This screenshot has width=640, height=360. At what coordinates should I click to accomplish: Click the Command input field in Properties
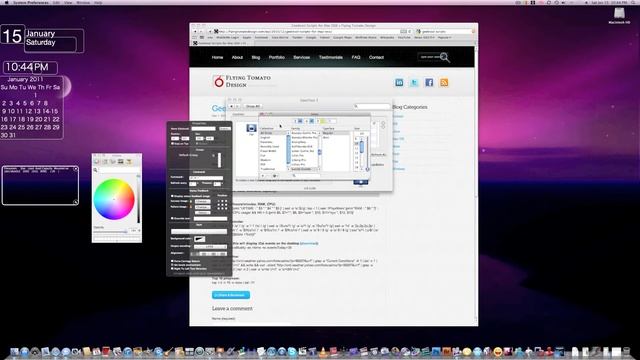pos(206,178)
